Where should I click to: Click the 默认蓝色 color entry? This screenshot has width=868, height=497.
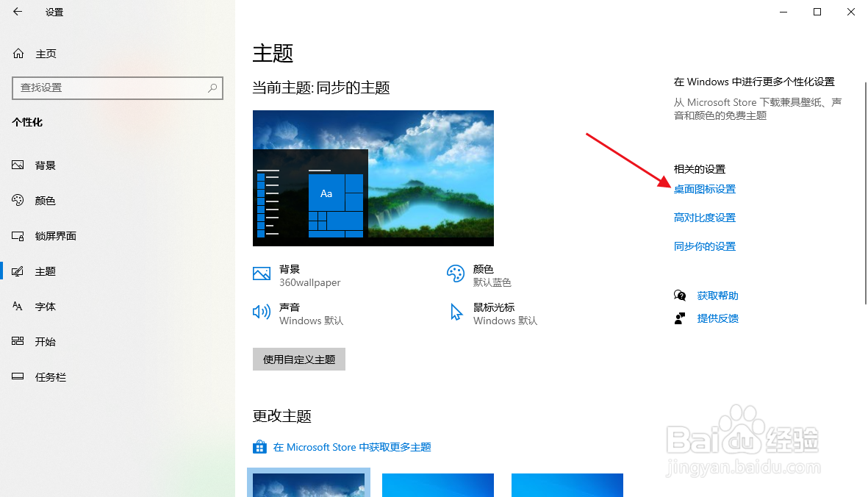(492, 283)
